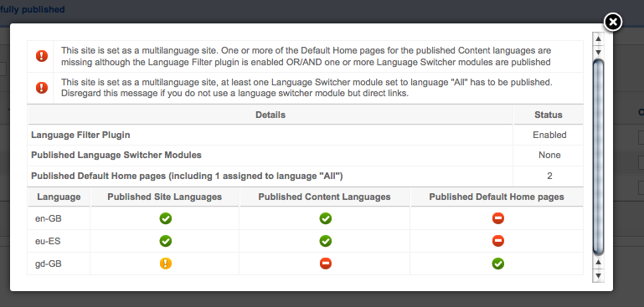644x307 pixels.
Task: Click error icon beside missing Home pages message
Action: tap(42, 56)
